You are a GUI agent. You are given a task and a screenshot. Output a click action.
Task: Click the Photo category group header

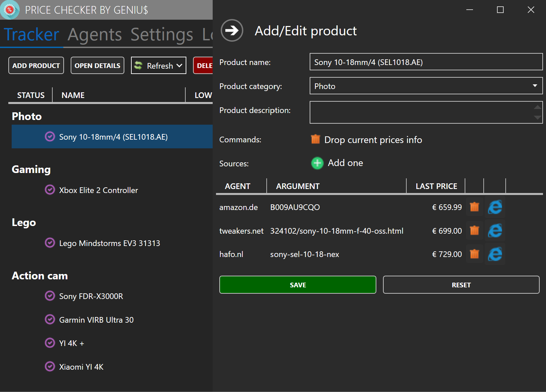pyautogui.click(x=27, y=116)
